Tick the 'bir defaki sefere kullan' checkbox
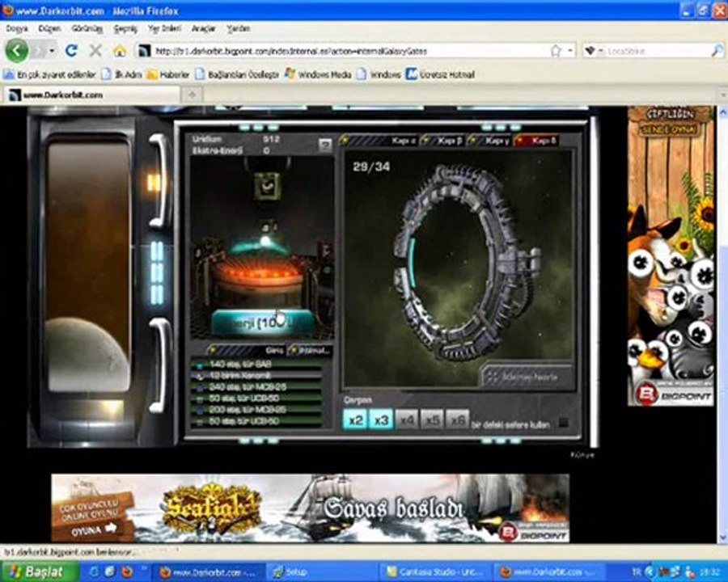The image size is (728, 582). point(563,423)
